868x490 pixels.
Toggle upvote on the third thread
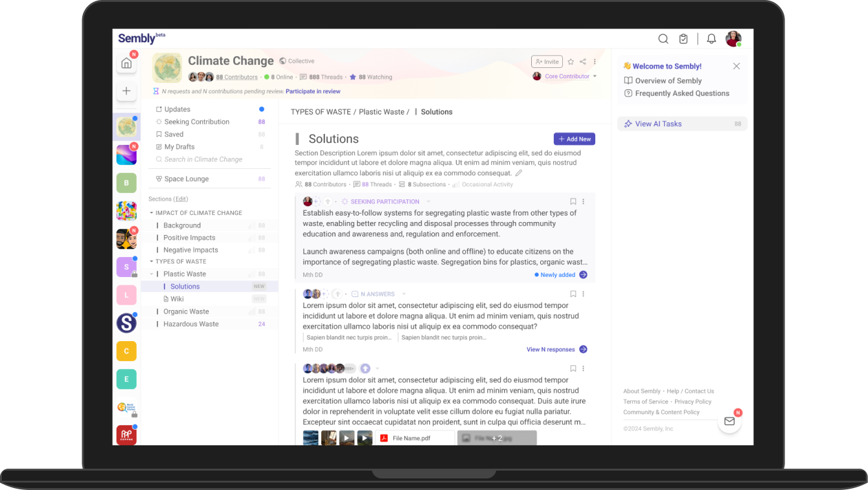pyautogui.click(x=365, y=368)
